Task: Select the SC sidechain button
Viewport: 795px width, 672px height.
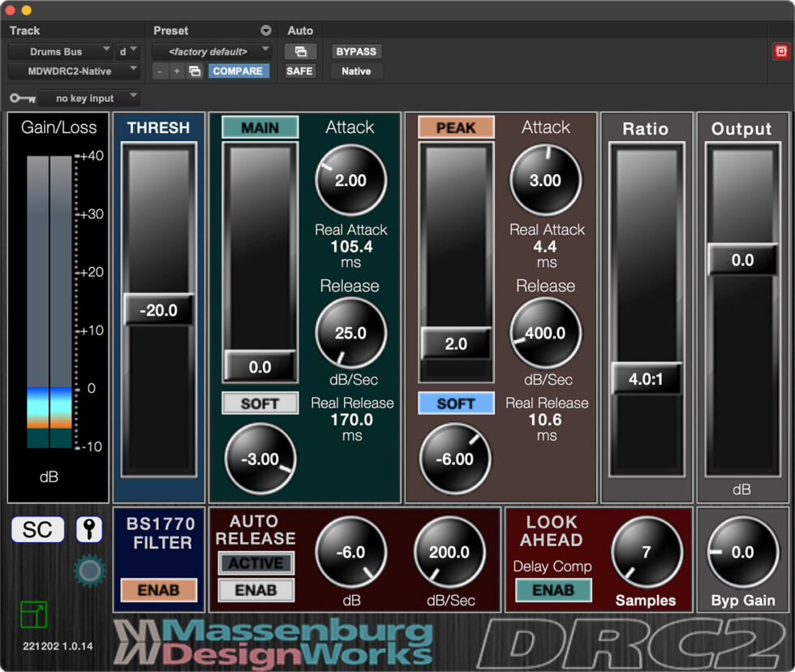Action: click(x=37, y=529)
